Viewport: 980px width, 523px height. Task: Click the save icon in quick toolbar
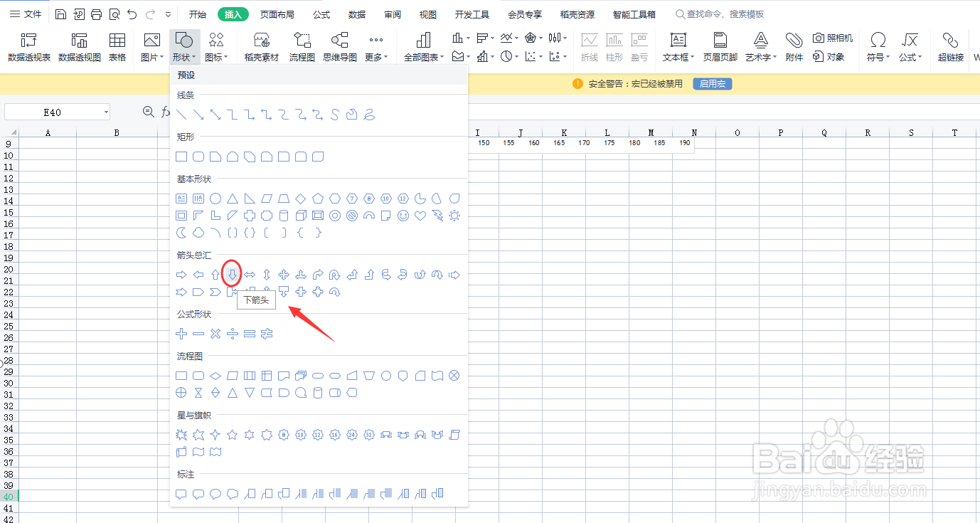coord(61,14)
